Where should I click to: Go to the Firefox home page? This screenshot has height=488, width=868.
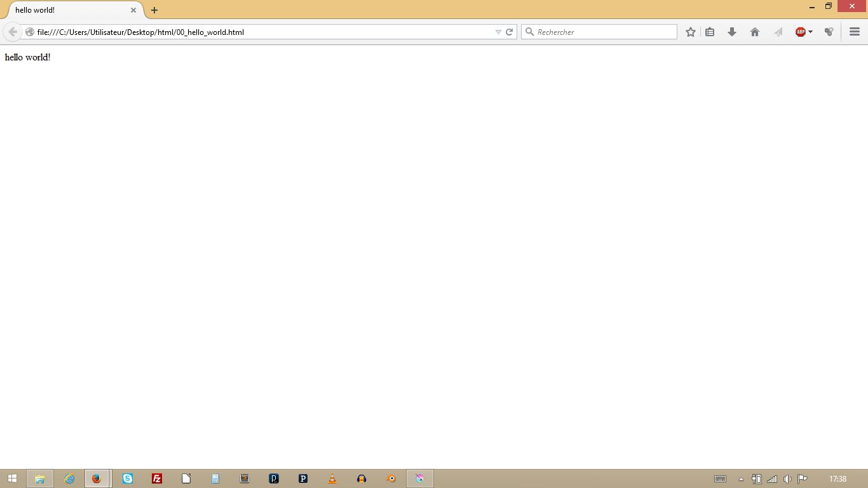point(755,32)
